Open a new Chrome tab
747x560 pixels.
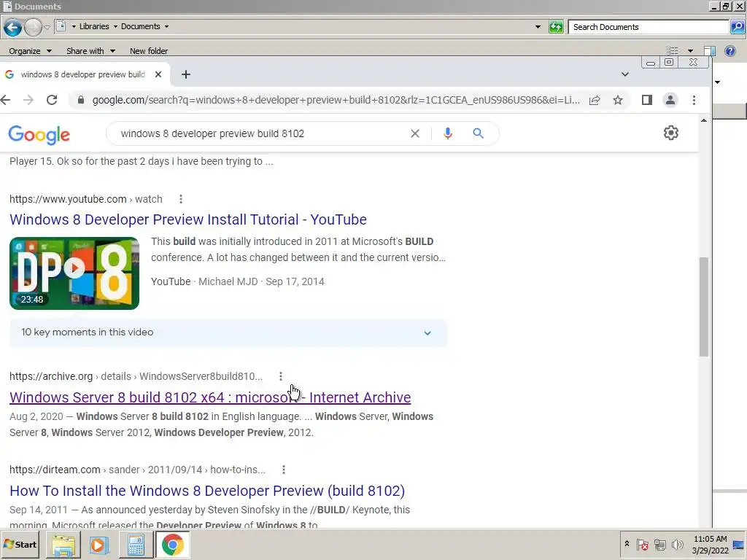pyautogui.click(x=186, y=74)
